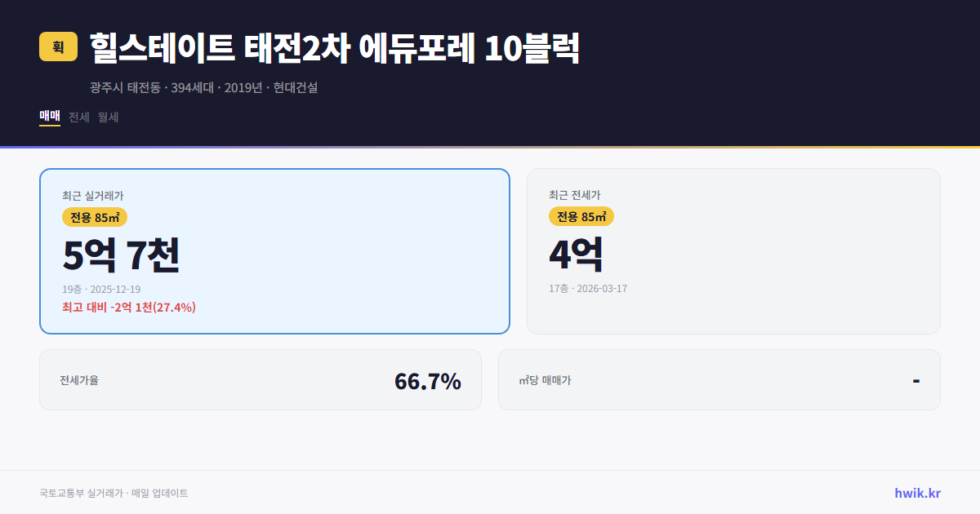Click the yellow "획" logo badge
Viewport: 980px width, 514px height.
click(x=56, y=47)
